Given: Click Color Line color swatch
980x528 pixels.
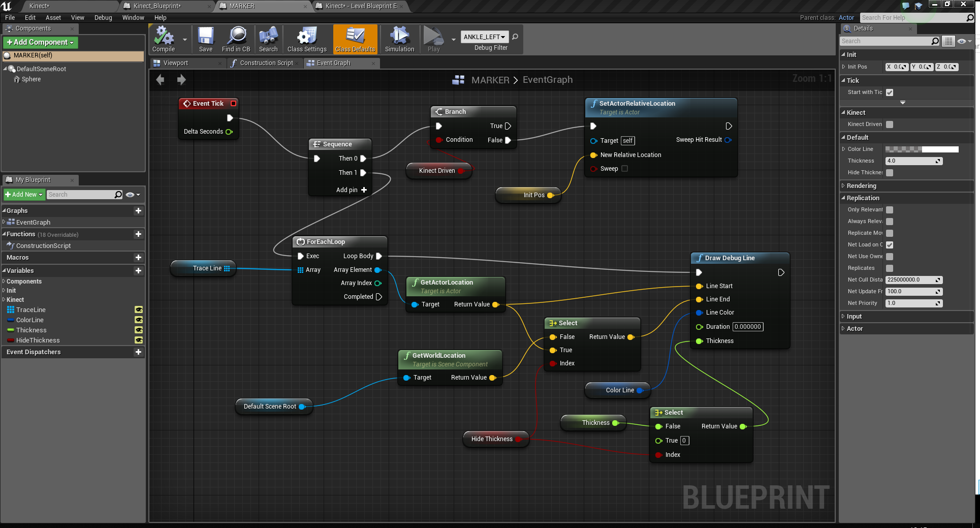Looking at the screenshot, I should pyautogui.click(x=922, y=149).
